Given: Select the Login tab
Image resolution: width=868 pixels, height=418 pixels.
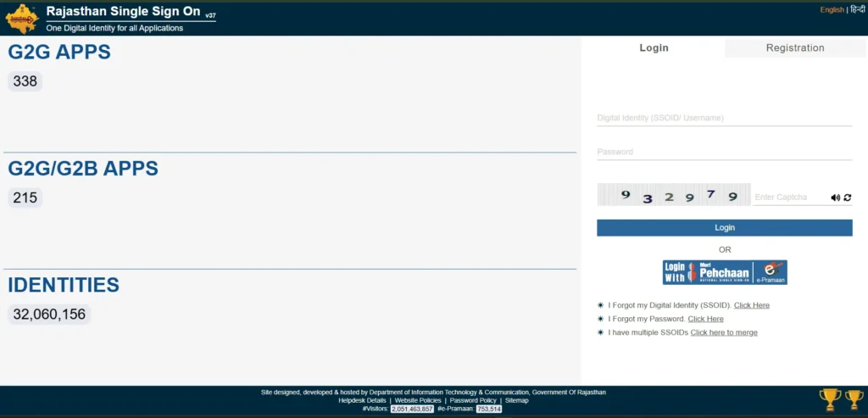Looking at the screenshot, I should (x=654, y=48).
